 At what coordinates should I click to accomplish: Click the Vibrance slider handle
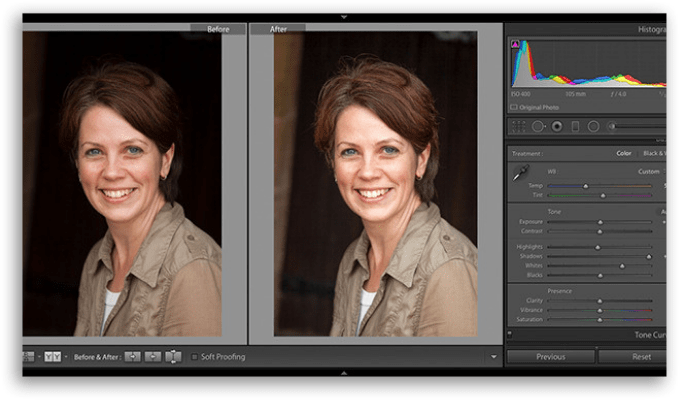(x=600, y=310)
